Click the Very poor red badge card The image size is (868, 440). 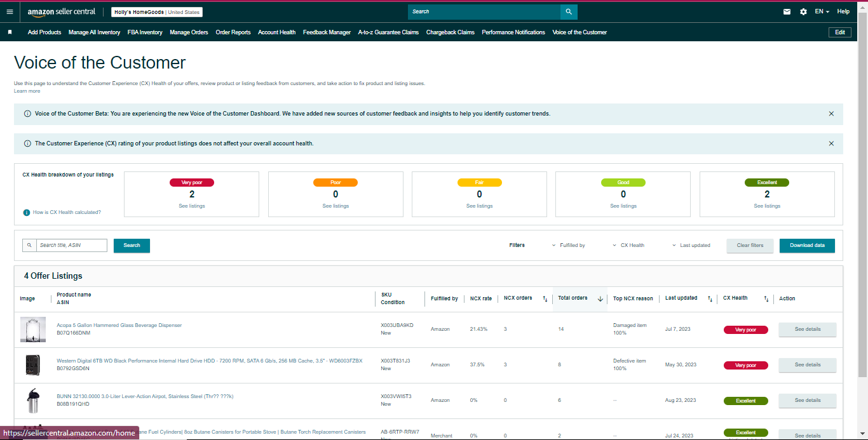(x=192, y=194)
